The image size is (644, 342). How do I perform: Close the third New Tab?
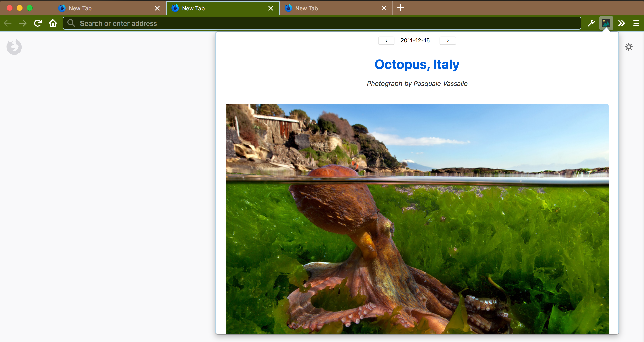point(384,8)
